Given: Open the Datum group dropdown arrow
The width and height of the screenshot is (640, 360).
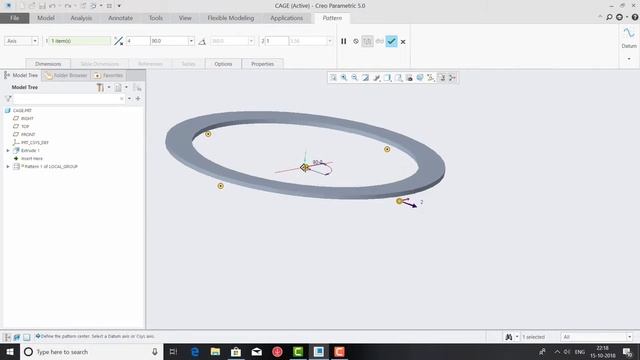Looking at the screenshot, I should 629,59.
